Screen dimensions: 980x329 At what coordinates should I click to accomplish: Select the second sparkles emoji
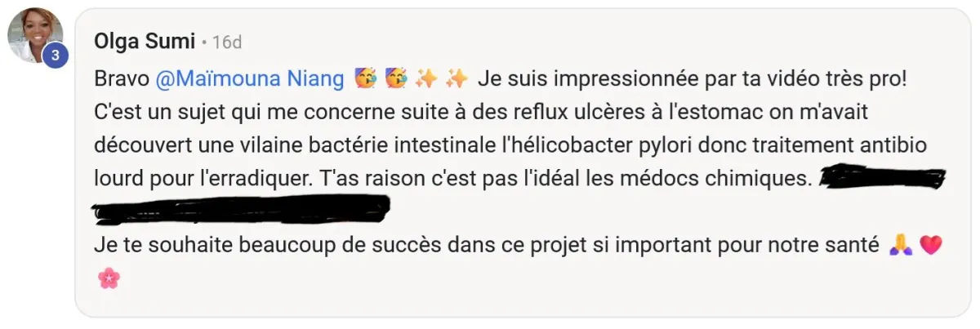(x=457, y=79)
